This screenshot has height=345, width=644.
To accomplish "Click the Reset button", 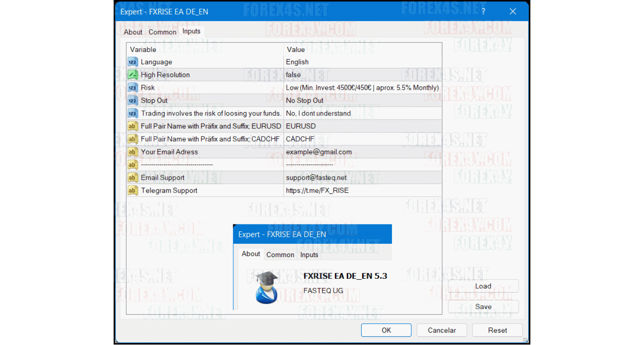I will click(497, 330).
